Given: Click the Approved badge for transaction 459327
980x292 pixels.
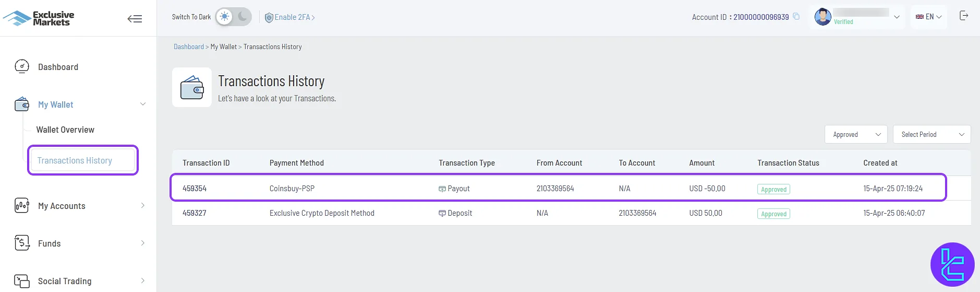Looking at the screenshot, I should click(773, 214).
